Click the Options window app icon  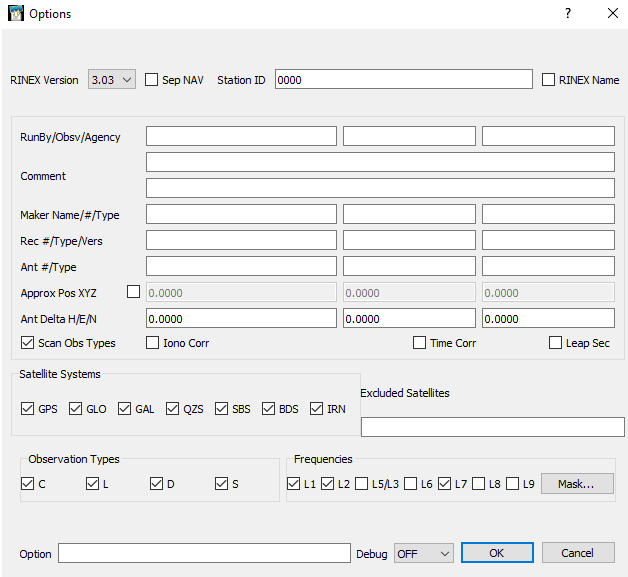click(x=16, y=13)
